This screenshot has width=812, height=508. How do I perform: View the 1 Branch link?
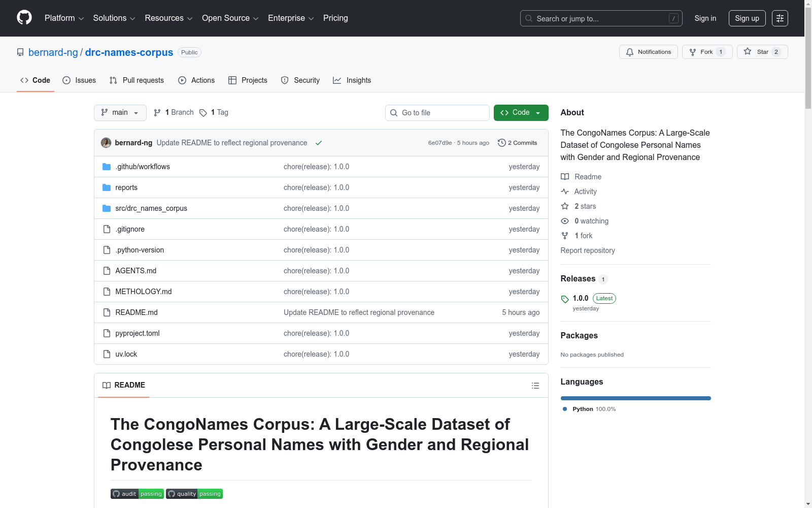[x=174, y=112]
